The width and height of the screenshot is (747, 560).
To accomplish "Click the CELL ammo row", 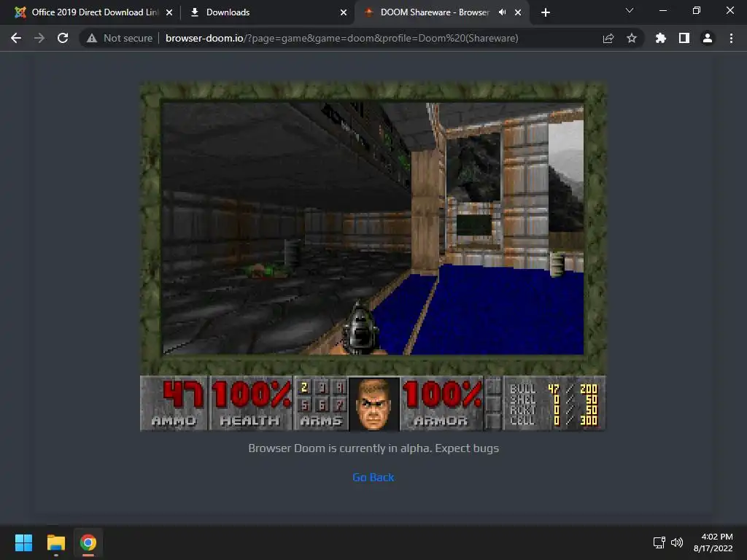I will 553,421.
